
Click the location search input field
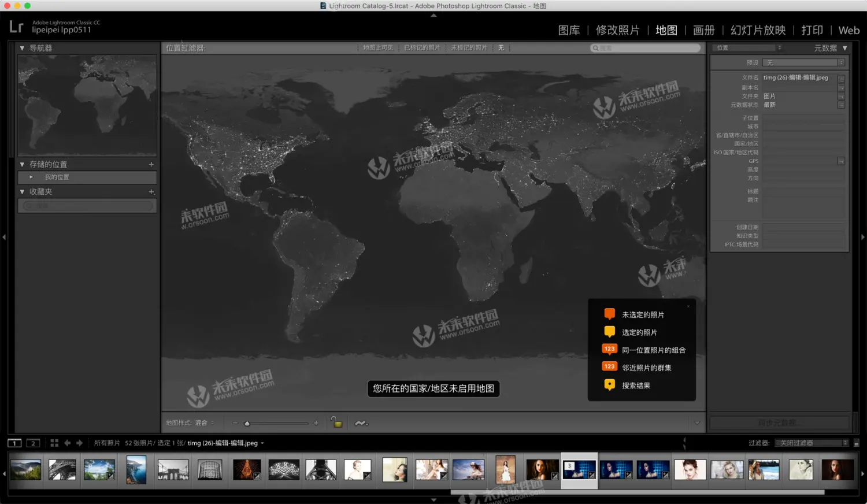tap(645, 48)
